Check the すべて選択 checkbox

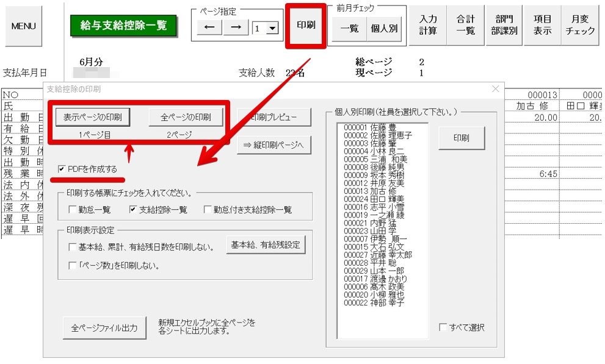443,327
